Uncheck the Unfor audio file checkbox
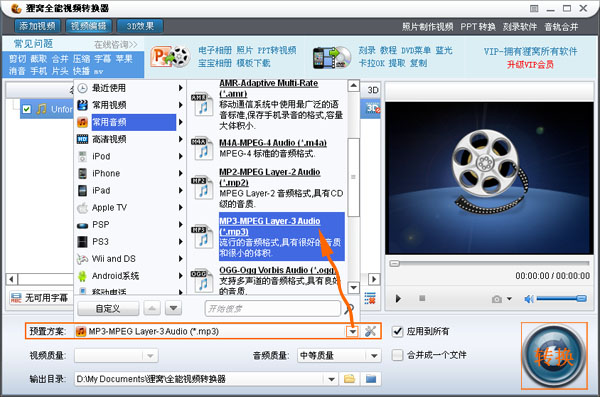Screen dimensions: 600x397 pyautogui.click(x=26, y=109)
